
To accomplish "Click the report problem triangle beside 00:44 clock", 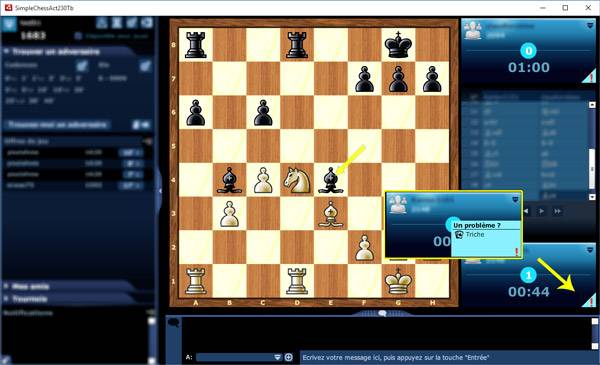I will coord(589,300).
